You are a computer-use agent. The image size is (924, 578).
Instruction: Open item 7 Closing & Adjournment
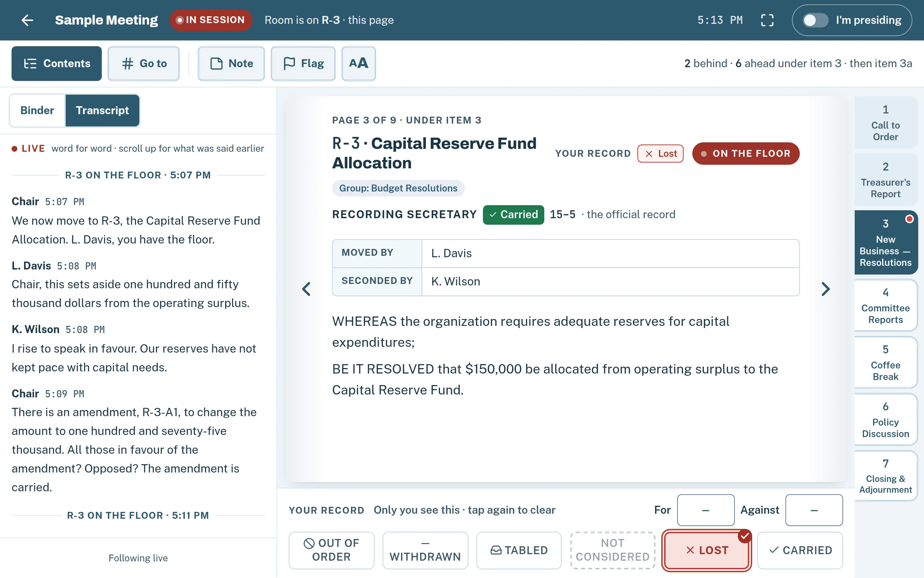[x=885, y=475]
